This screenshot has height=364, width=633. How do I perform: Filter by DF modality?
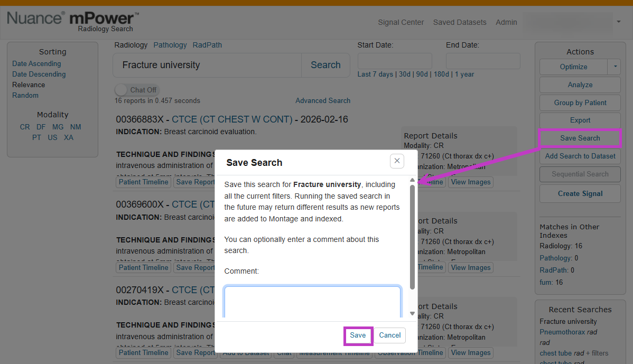(41, 127)
